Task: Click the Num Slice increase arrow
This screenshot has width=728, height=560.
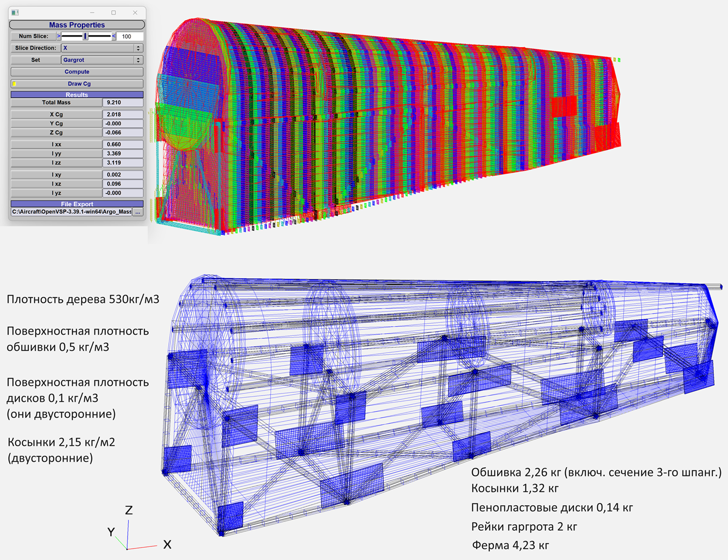Action: tap(114, 36)
